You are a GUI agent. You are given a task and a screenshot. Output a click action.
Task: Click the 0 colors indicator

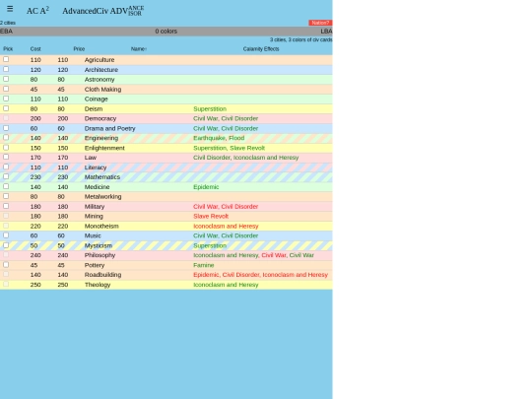coord(166,32)
